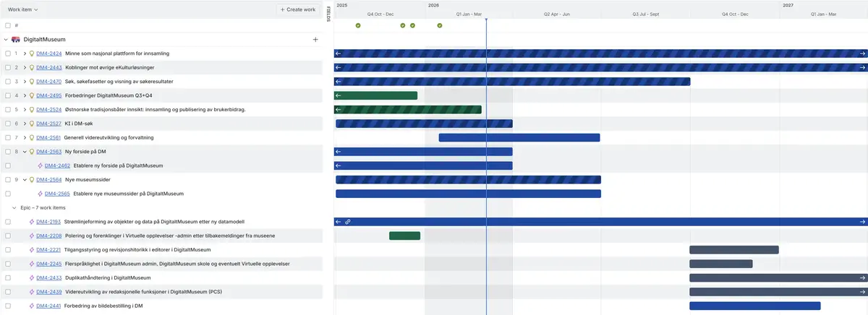Viewport: 868px width, 315px height.
Task: Click the right arrow on the DM4-2433 bar
Action: 862,277
